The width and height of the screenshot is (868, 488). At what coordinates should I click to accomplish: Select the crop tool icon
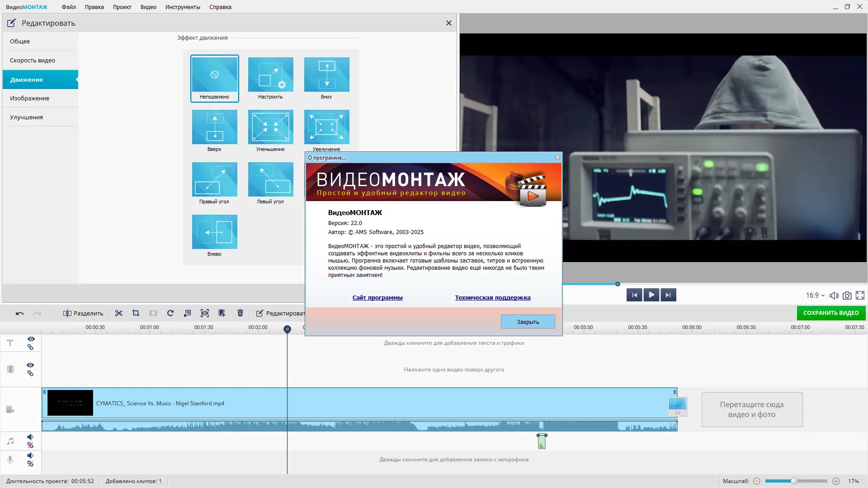(x=136, y=313)
